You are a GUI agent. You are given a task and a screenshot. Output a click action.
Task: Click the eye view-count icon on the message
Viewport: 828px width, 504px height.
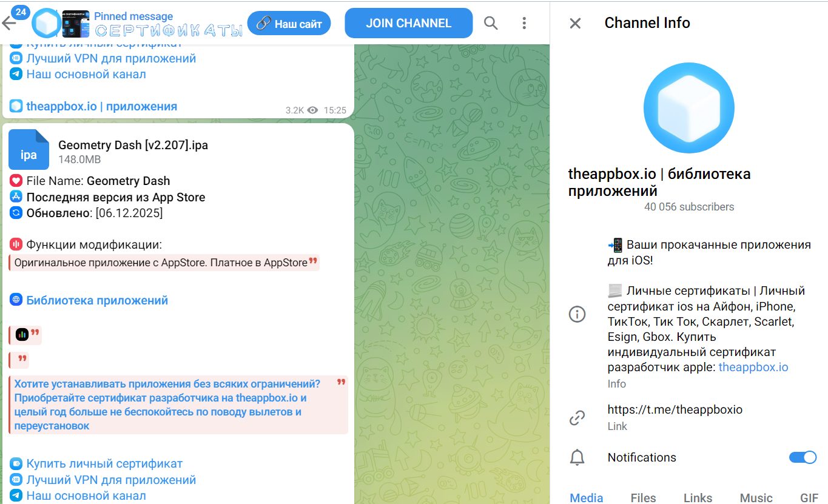312,110
